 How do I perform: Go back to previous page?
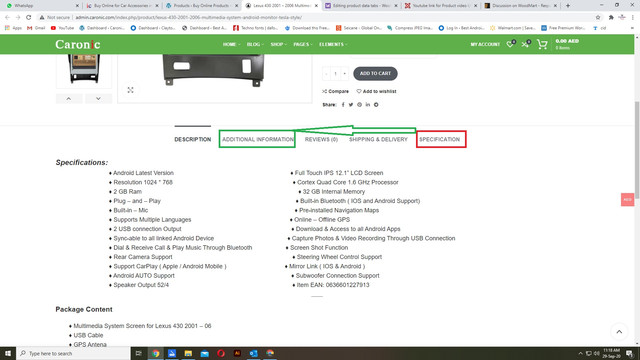click(7, 18)
